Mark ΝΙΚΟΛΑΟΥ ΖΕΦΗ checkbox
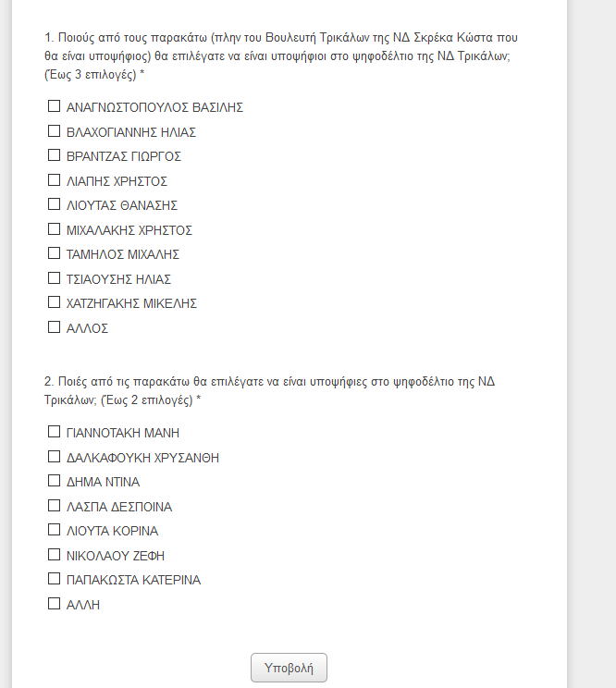This screenshot has width=616, height=688. tap(54, 556)
